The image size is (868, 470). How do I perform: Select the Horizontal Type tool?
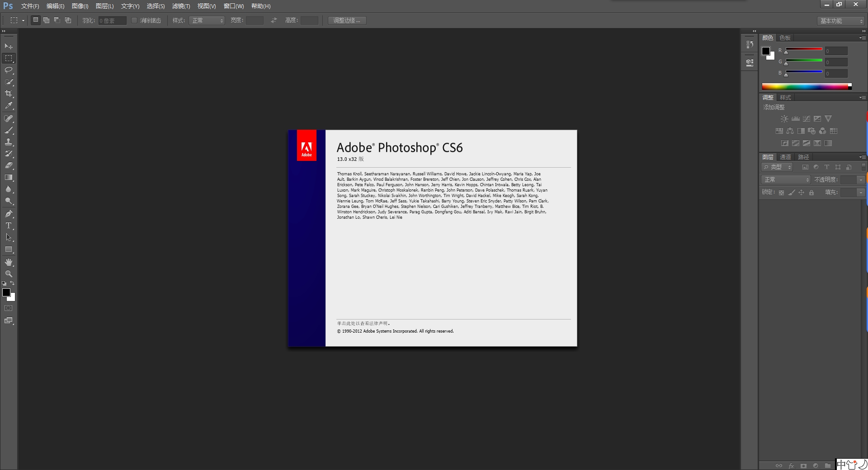click(8, 226)
